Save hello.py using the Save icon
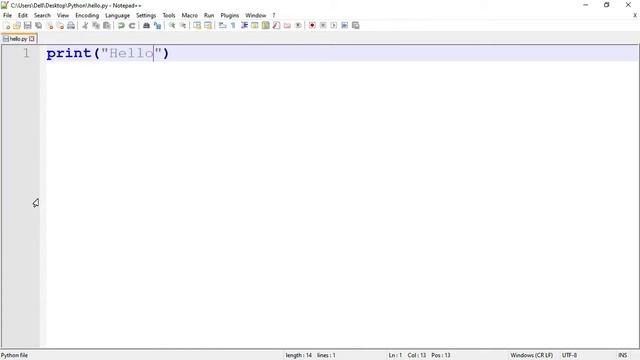 tap(27, 25)
